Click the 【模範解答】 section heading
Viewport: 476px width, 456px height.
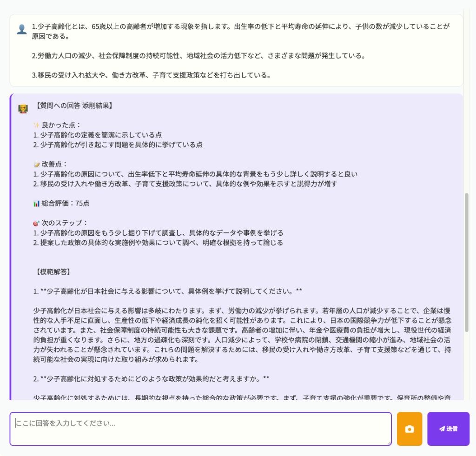pos(53,271)
